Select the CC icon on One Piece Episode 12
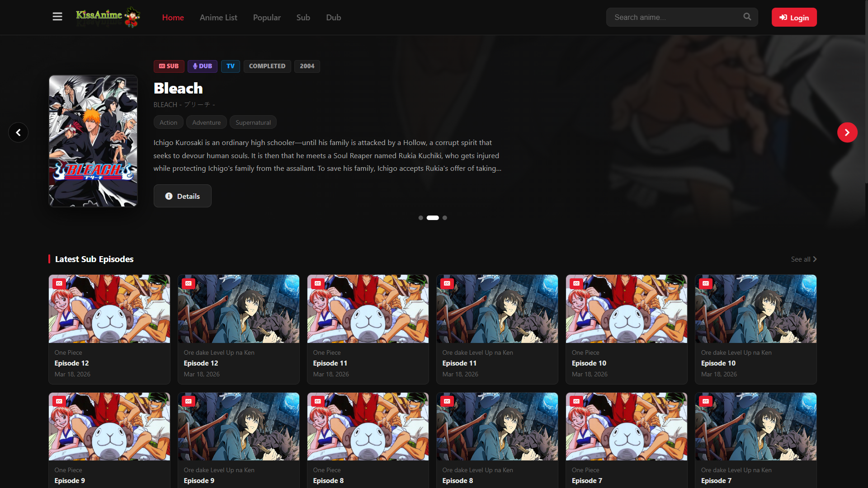The image size is (868, 488). 58,283
